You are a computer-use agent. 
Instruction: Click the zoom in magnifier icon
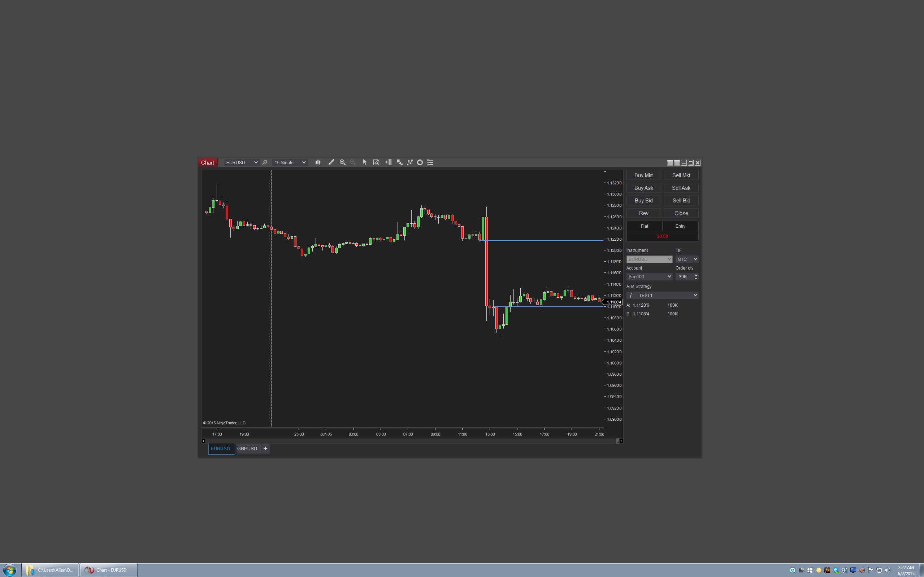tap(343, 163)
